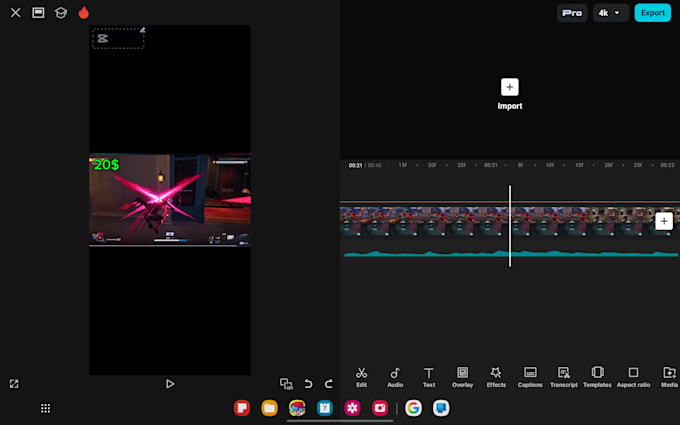Select the dashed watermark logo box
The width and height of the screenshot is (680, 425).
coord(118,39)
